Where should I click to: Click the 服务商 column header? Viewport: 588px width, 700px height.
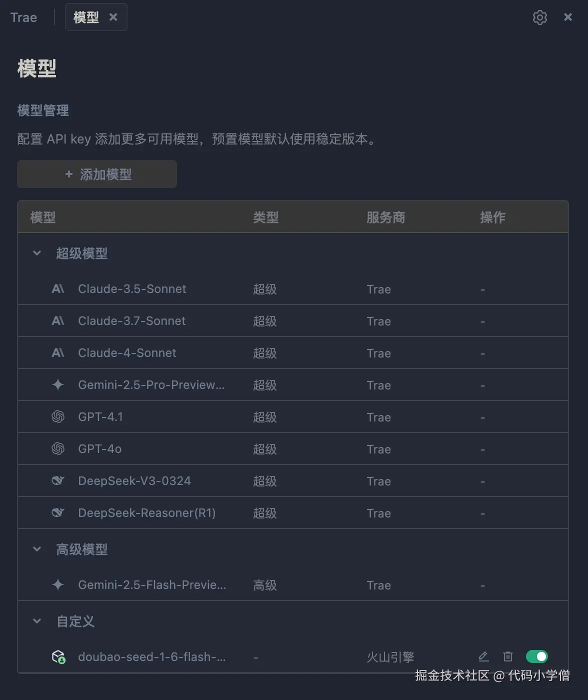click(x=385, y=217)
